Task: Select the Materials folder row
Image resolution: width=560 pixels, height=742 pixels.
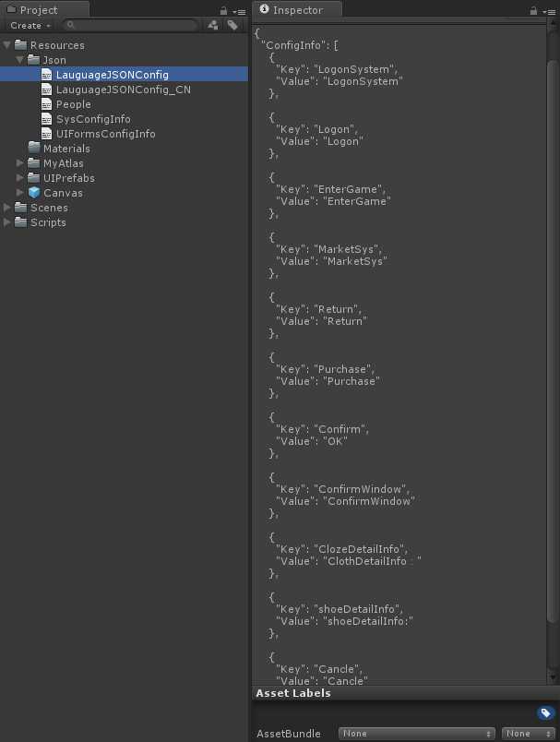Action: (124, 148)
